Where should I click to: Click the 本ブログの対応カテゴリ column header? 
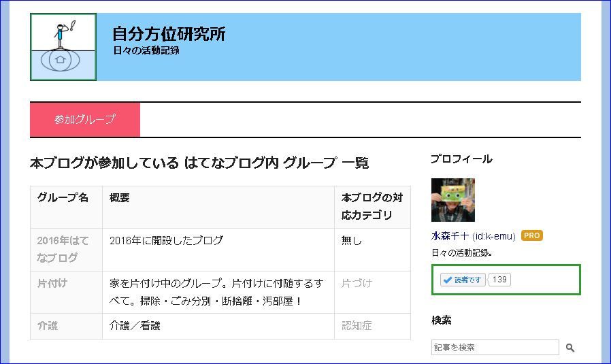pos(372,207)
